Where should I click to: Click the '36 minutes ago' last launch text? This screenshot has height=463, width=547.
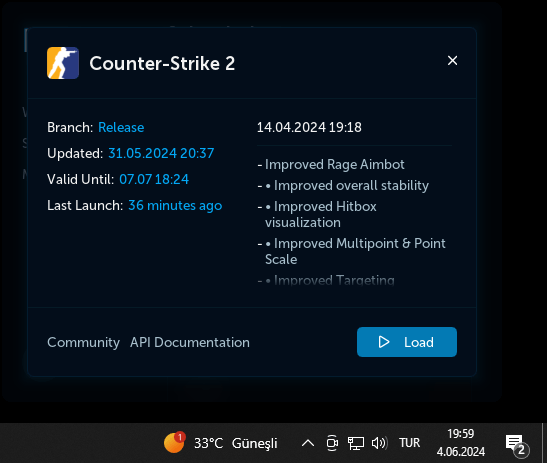[175, 206]
